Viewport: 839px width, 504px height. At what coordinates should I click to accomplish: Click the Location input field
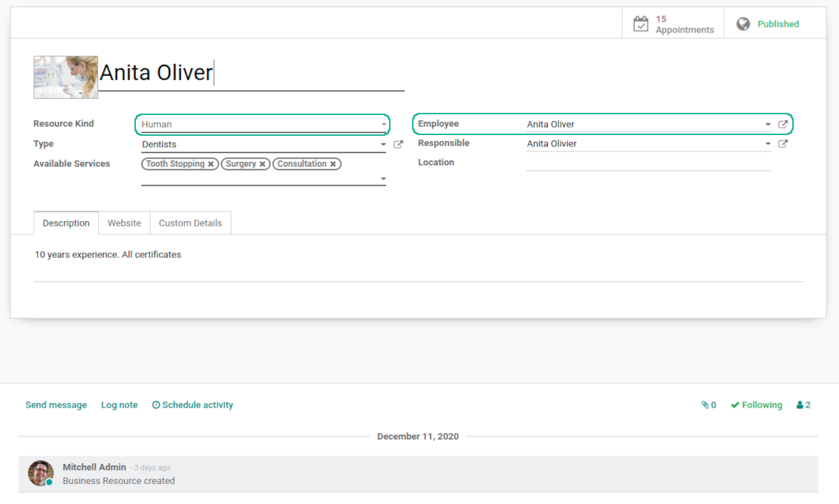[x=647, y=163]
